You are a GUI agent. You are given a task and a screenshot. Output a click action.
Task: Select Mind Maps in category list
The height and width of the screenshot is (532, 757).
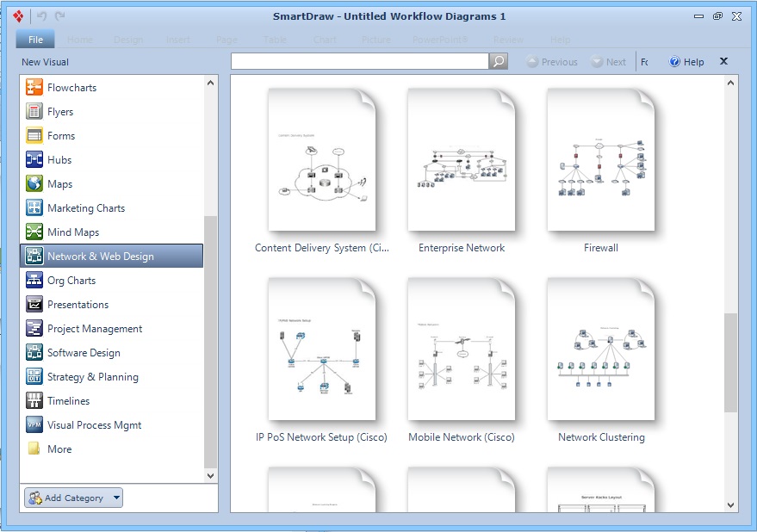[73, 232]
